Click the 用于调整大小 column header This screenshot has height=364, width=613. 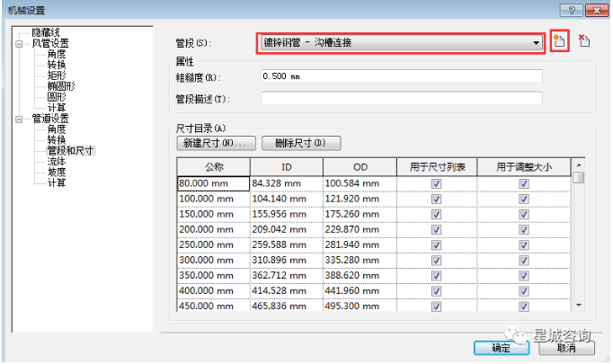click(x=524, y=167)
